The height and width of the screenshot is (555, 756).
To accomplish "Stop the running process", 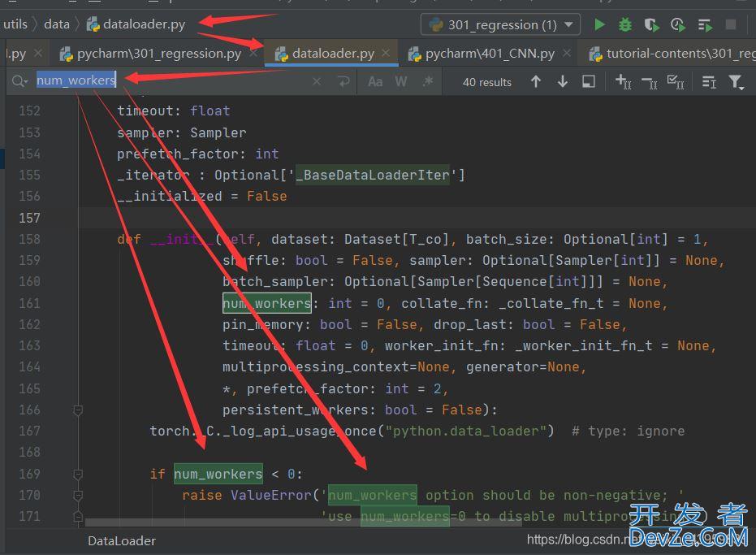I will pos(731,24).
